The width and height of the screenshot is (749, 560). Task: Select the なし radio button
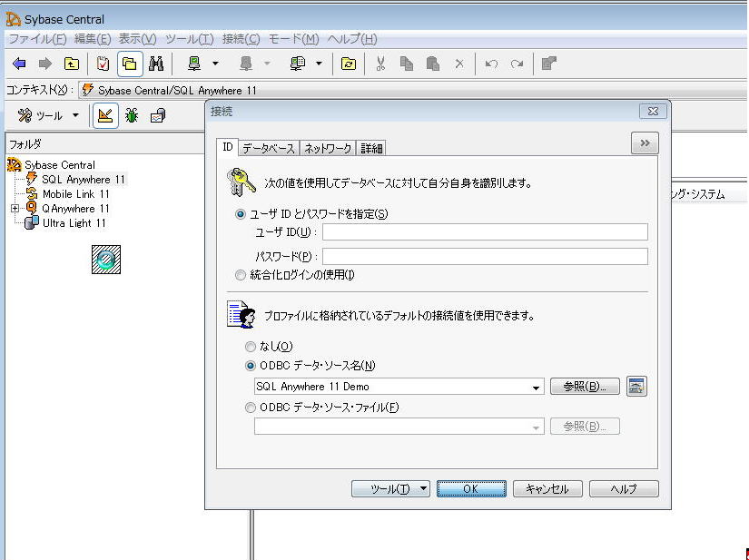coord(251,347)
